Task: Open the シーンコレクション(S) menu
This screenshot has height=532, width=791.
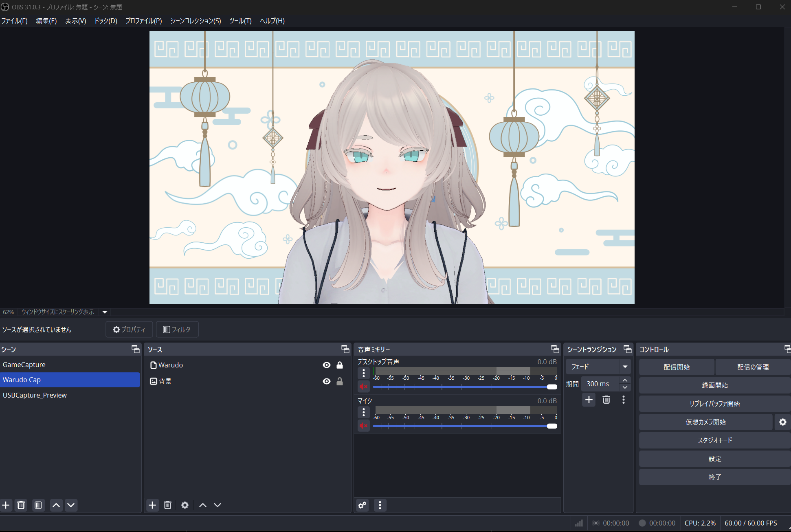Action: (x=196, y=21)
